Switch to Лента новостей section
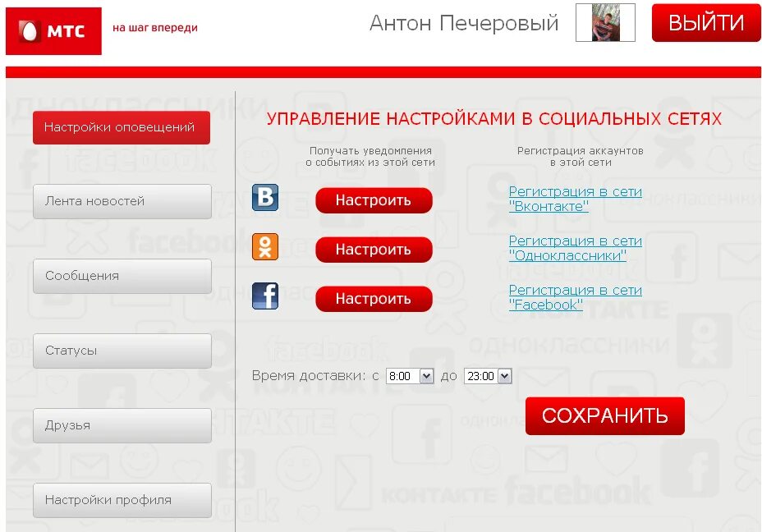 pos(122,200)
